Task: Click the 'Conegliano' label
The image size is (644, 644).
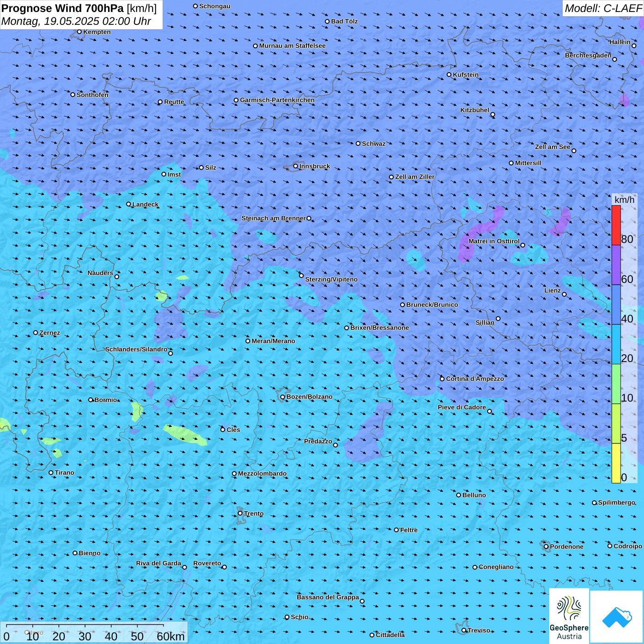Action: click(x=496, y=567)
